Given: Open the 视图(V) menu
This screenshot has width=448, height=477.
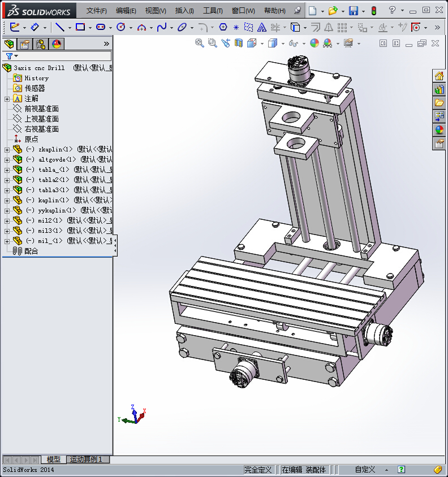Looking at the screenshot, I should [156, 11].
